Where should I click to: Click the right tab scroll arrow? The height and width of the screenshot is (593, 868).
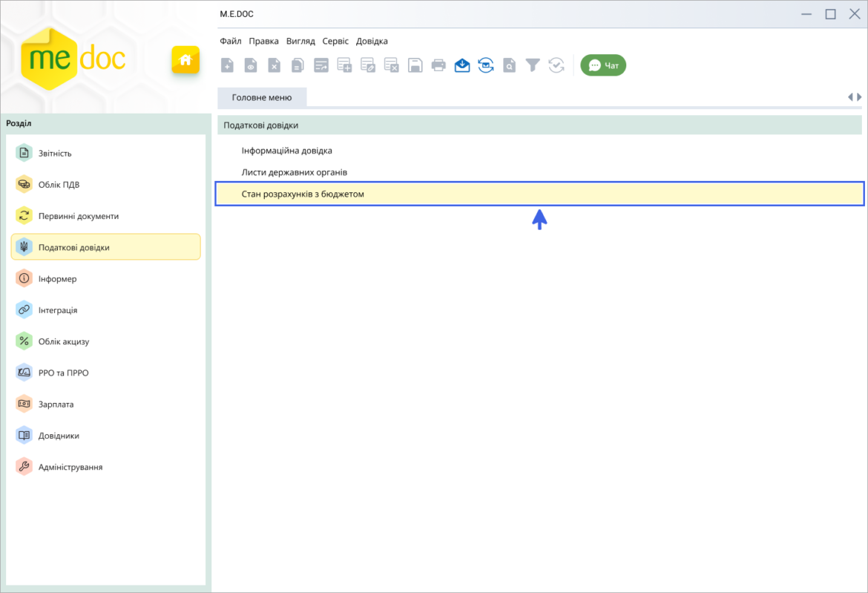click(859, 97)
